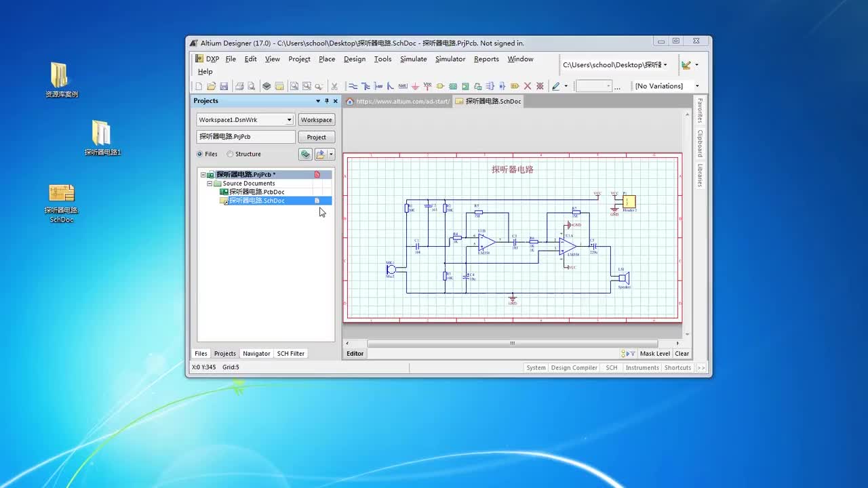Switch to the SCH Filter panel tab
Viewport: 868px width, 488px height.
[x=291, y=353]
